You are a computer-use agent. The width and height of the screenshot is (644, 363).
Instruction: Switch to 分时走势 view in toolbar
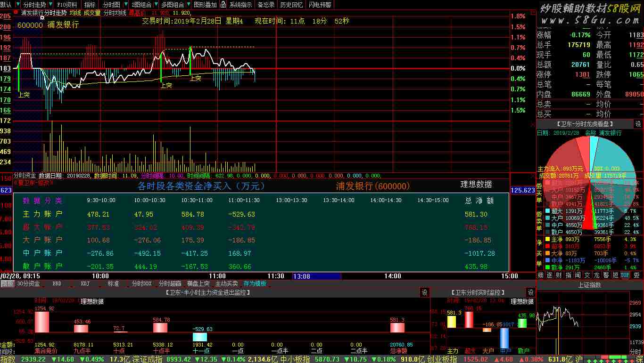click(35, 4)
